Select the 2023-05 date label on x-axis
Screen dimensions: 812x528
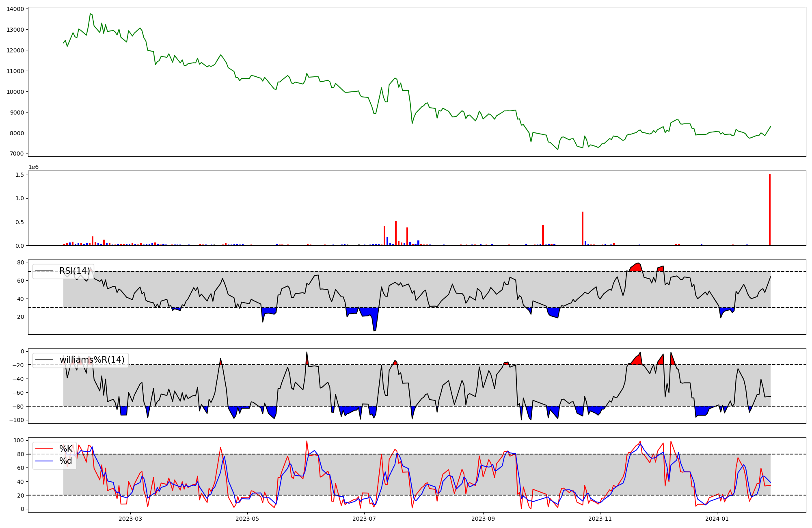pos(247,519)
